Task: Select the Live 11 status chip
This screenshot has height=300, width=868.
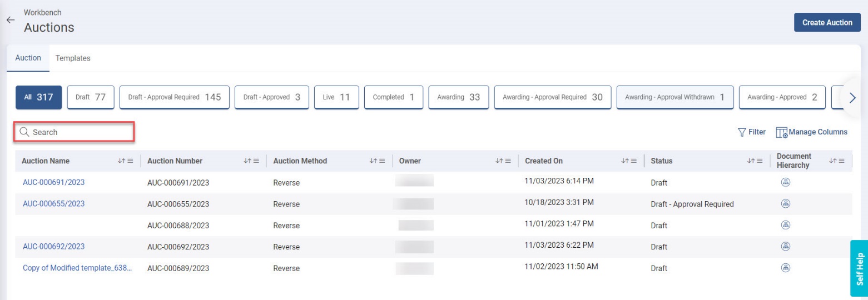Action: [x=336, y=97]
